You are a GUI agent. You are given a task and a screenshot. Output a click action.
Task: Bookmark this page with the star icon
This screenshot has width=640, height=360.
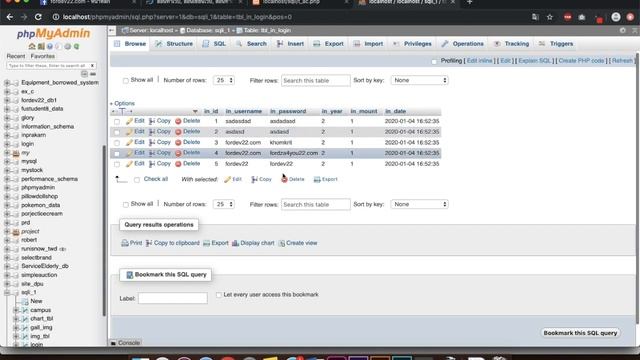click(x=550, y=17)
